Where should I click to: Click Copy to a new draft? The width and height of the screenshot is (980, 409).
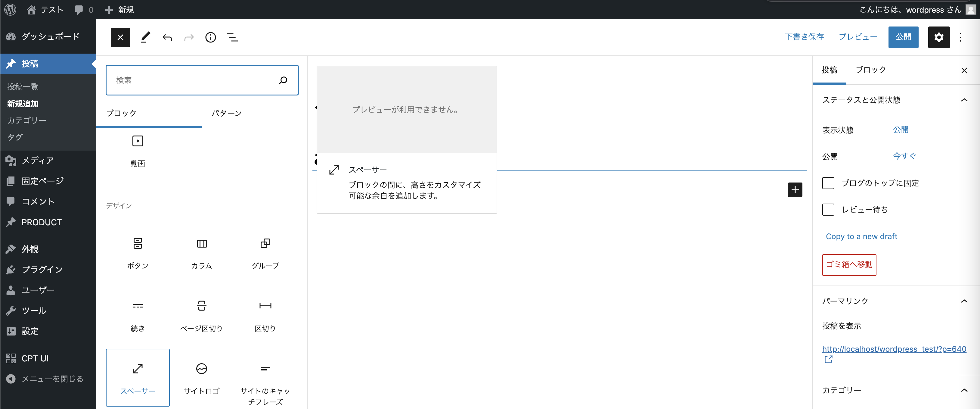coord(861,236)
